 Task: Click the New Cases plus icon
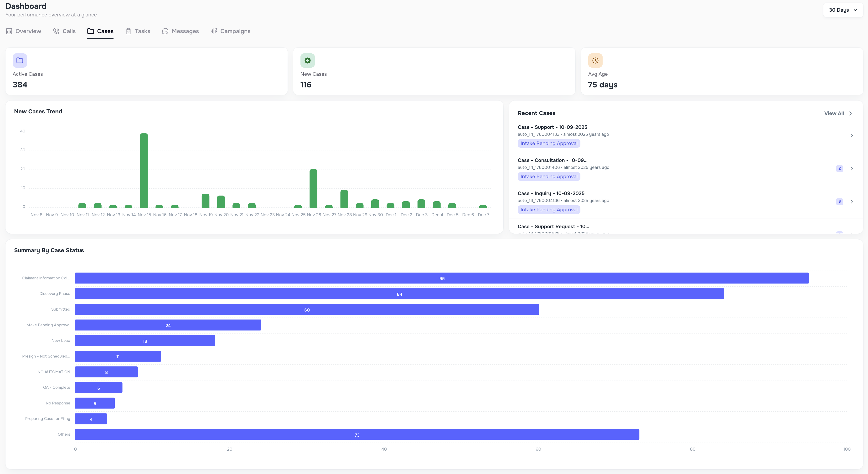coord(308,60)
